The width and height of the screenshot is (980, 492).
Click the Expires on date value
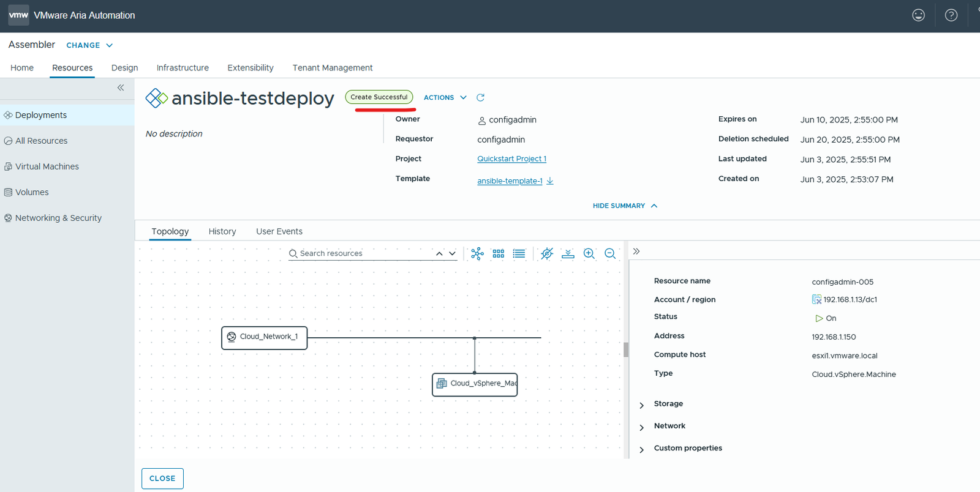[x=849, y=120]
